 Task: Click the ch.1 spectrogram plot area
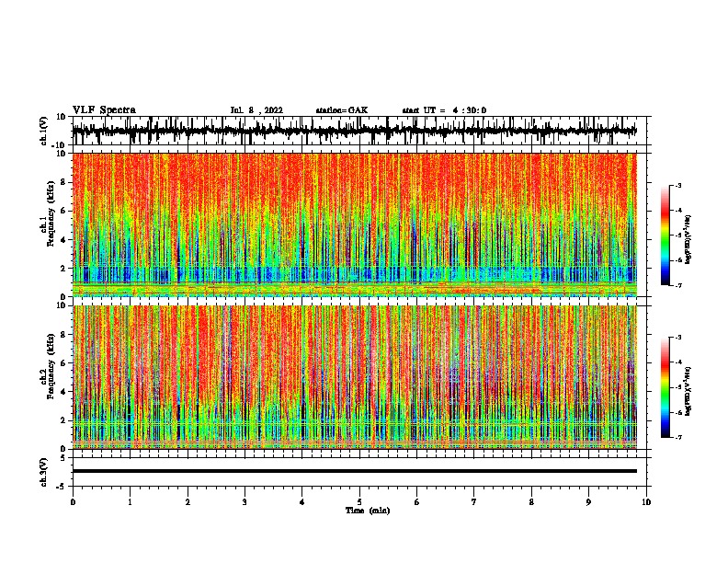[x=354, y=224]
